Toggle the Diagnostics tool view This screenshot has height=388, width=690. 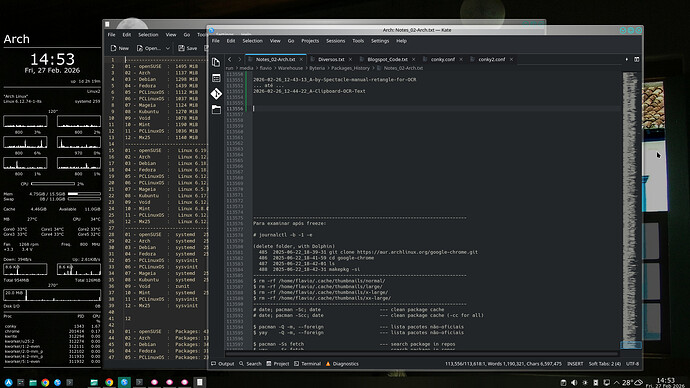(x=342, y=364)
